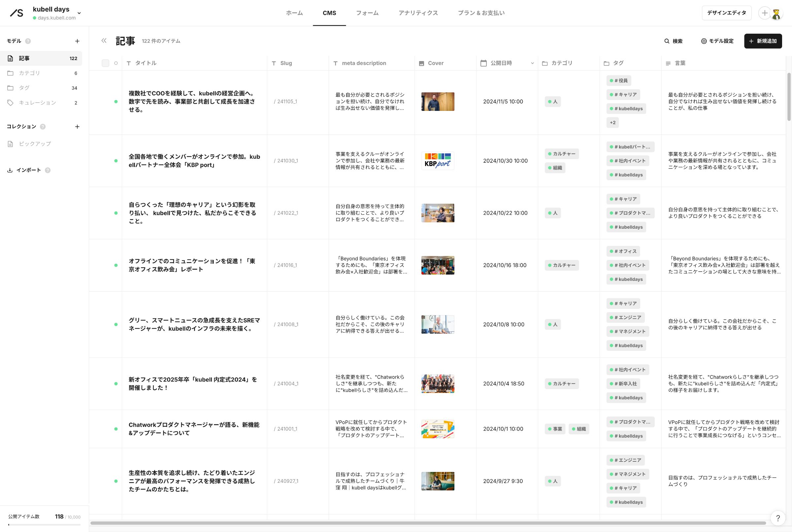Add a new collection with plus icon
Screen dimensions: 792x532
pyautogui.click(x=77, y=126)
